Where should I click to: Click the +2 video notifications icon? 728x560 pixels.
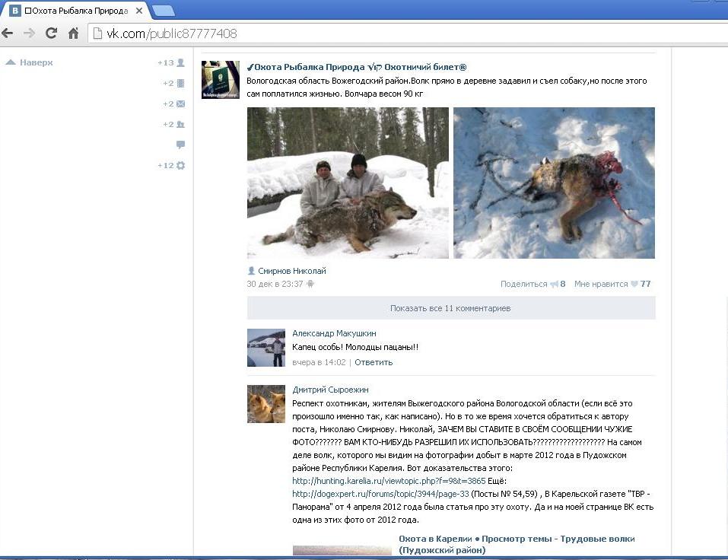(180, 84)
